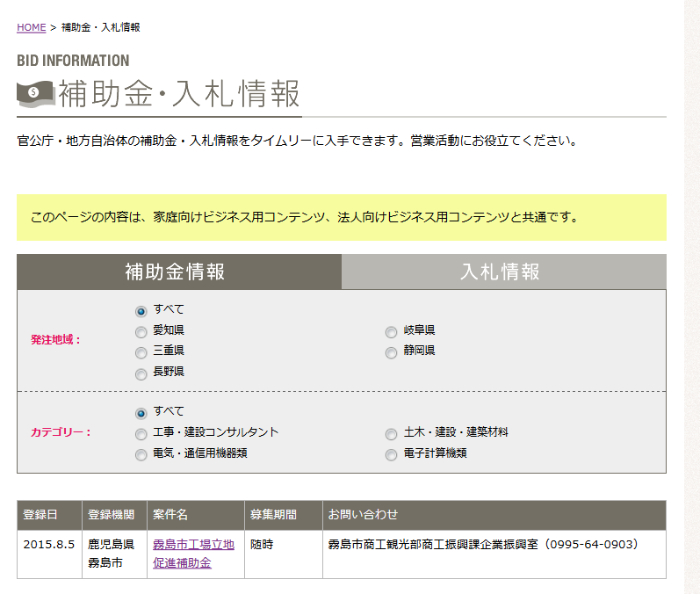Choose the 静岡県 radio option
Screen dimensions: 700x594
click(x=391, y=352)
